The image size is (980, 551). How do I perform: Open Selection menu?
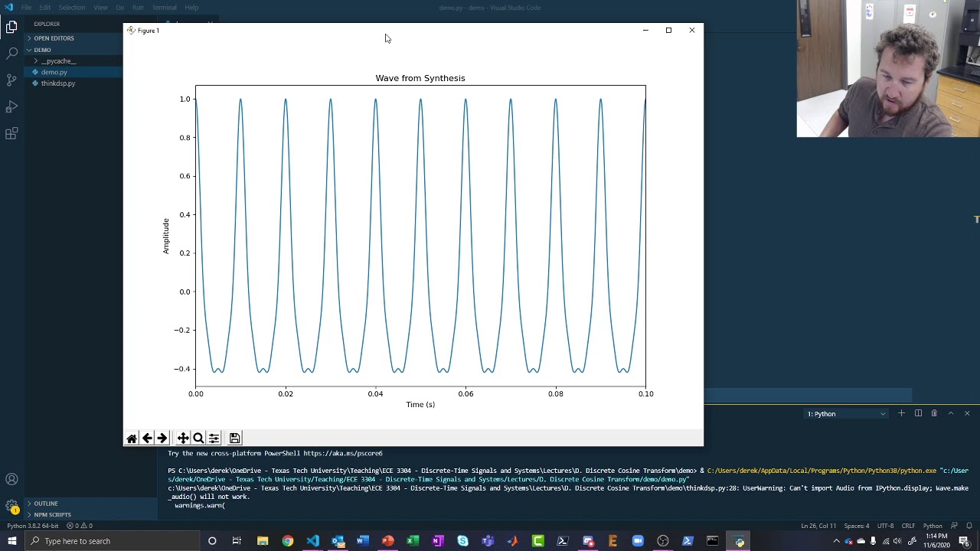pyautogui.click(x=72, y=8)
